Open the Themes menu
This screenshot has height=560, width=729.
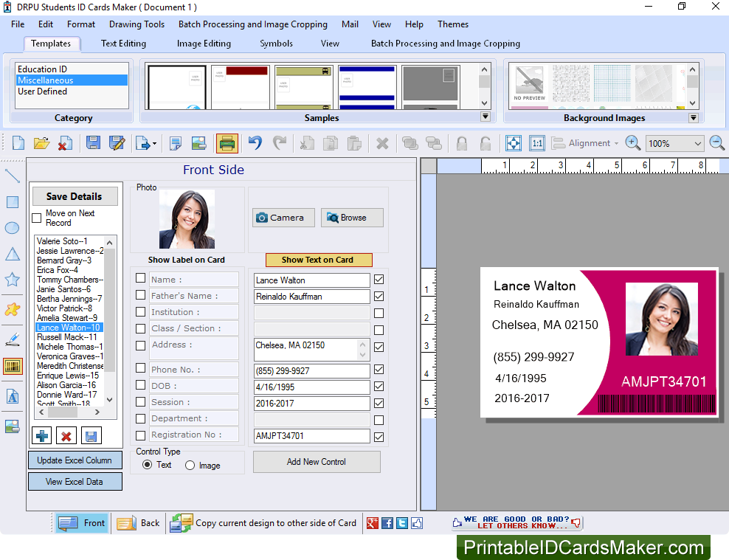tap(453, 24)
